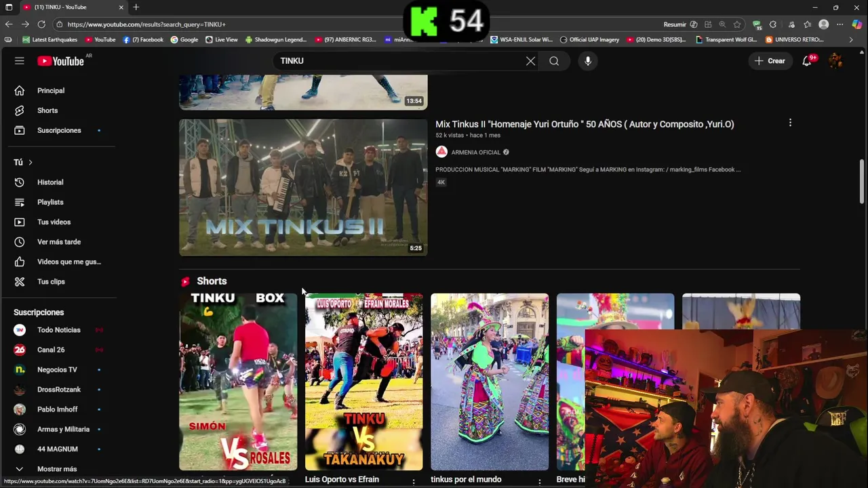Viewport: 868px width, 488px height.
Task: Open Pablo Imhoff subscription channel
Action: (58, 409)
